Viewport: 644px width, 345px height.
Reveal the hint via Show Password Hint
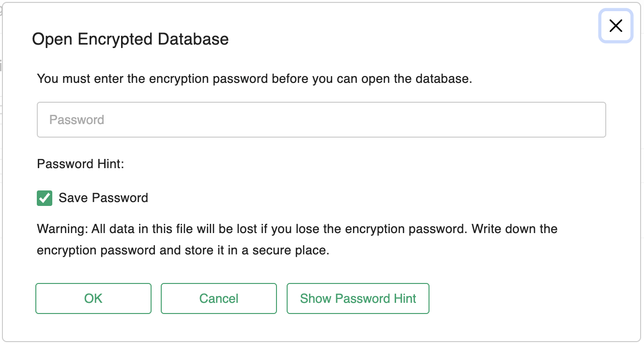[x=358, y=298]
